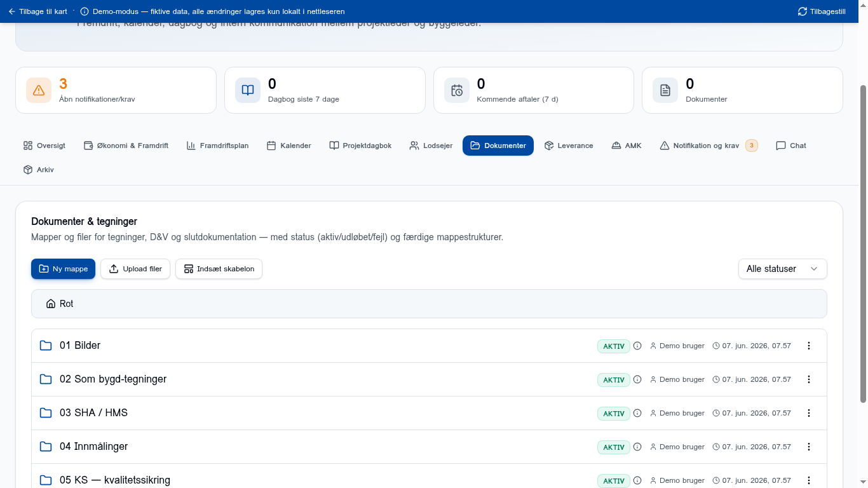Click the Åbn notifikationer/krav card text
The image size is (868, 488).
(x=97, y=99)
